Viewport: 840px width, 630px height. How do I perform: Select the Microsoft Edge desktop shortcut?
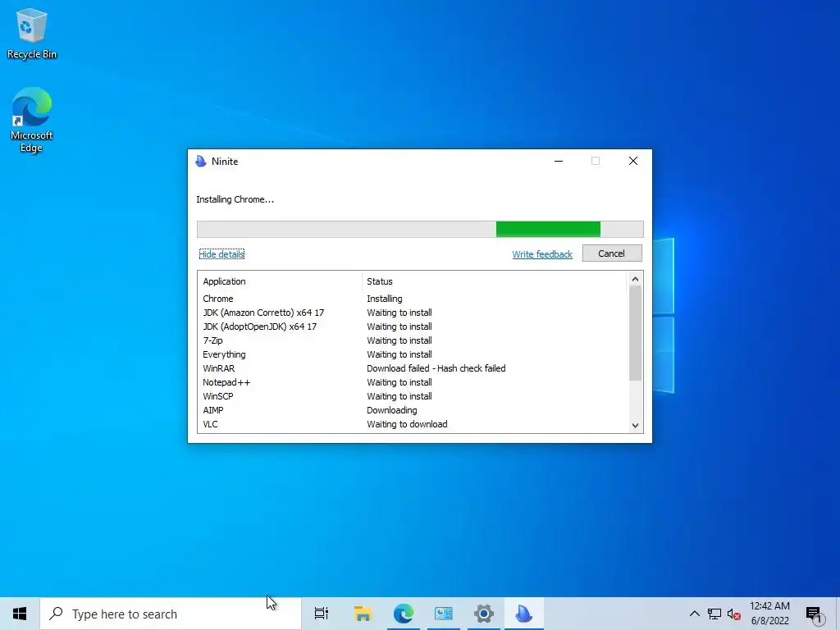point(32,120)
